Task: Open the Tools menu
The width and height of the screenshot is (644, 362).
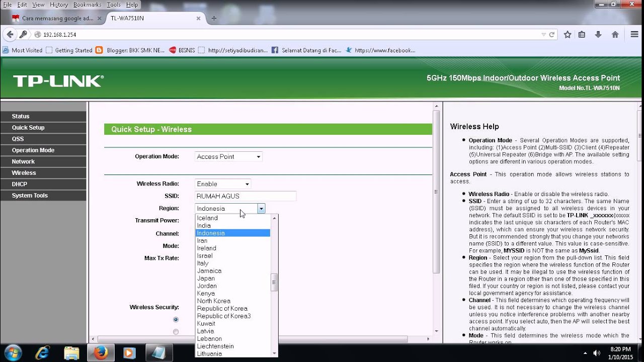Action: [114, 5]
